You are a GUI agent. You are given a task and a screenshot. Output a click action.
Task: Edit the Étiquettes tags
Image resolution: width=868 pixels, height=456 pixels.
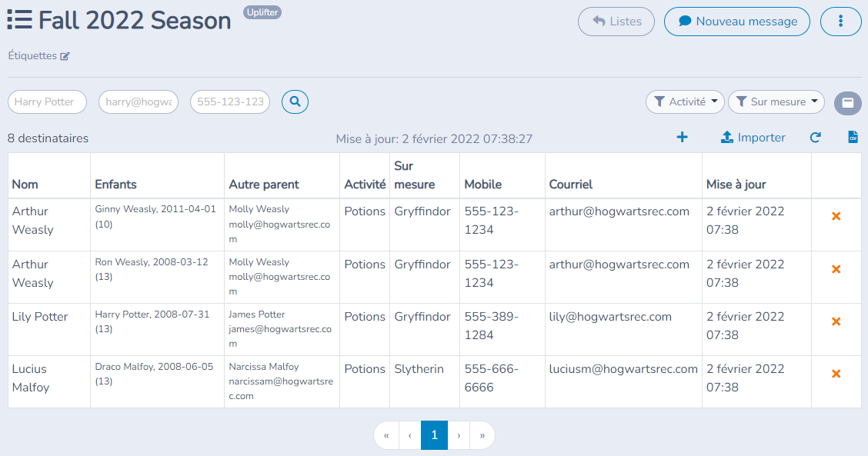pos(65,56)
